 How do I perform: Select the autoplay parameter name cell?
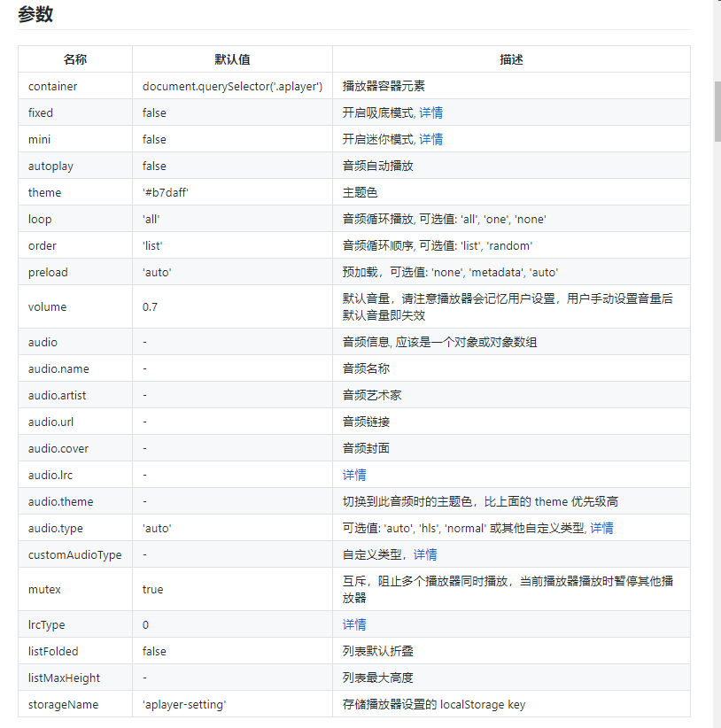click(x=75, y=166)
